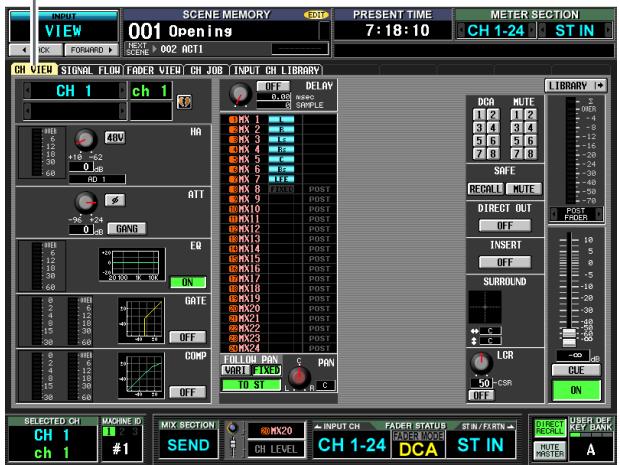Click right arrow of meter ST IN
620x465 pixels.
(x=607, y=30)
